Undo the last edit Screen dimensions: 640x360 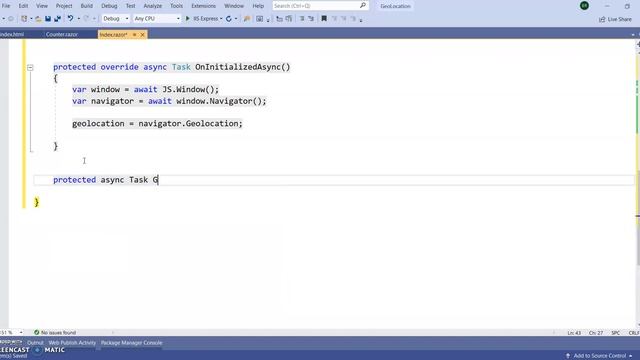[x=70, y=19]
